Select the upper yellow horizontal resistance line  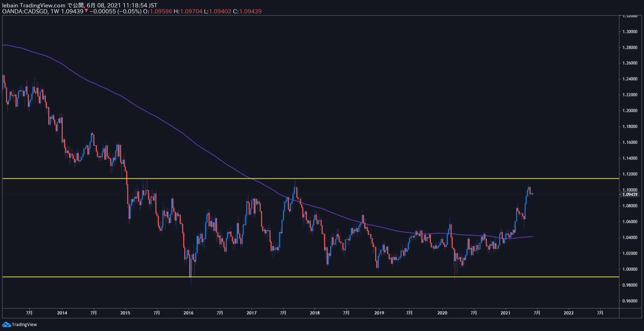pyautogui.click(x=310, y=179)
